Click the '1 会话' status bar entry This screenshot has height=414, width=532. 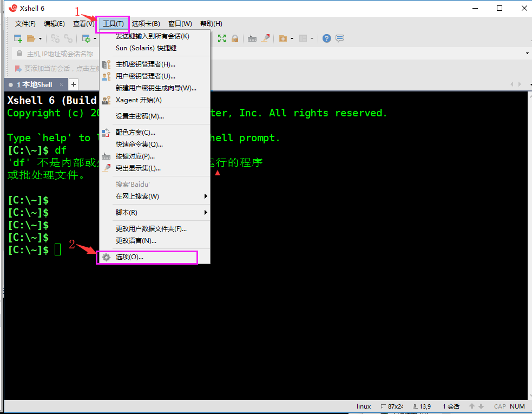pos(451,406)
